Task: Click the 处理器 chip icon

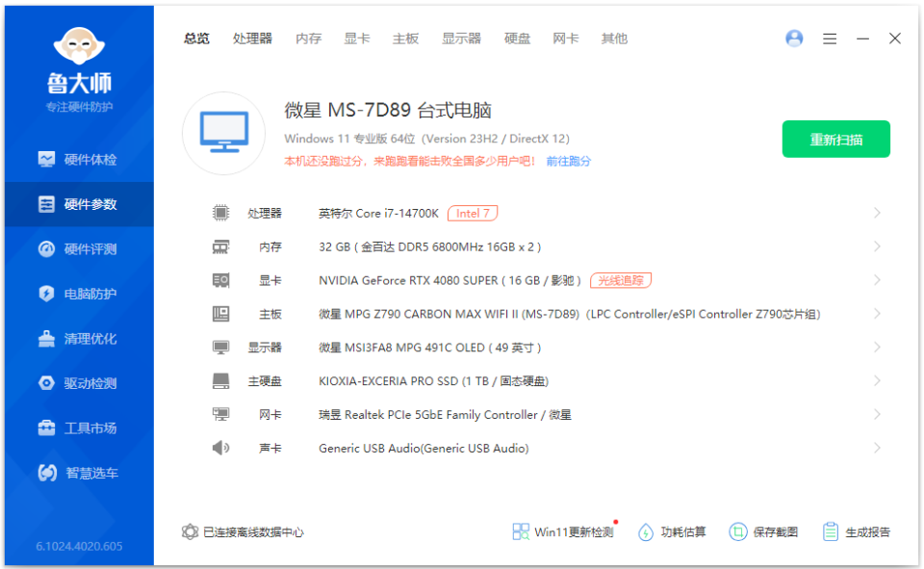Action: [x=221, y=213]
